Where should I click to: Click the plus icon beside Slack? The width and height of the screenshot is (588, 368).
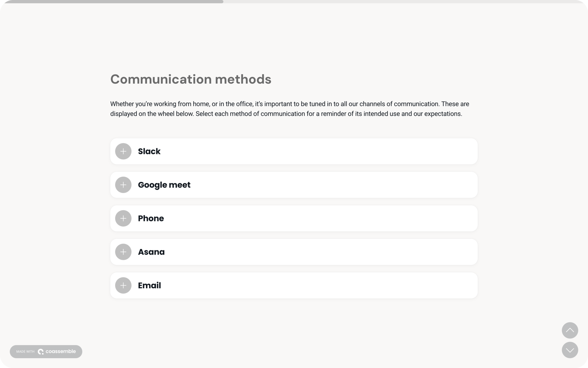[123, 151]
